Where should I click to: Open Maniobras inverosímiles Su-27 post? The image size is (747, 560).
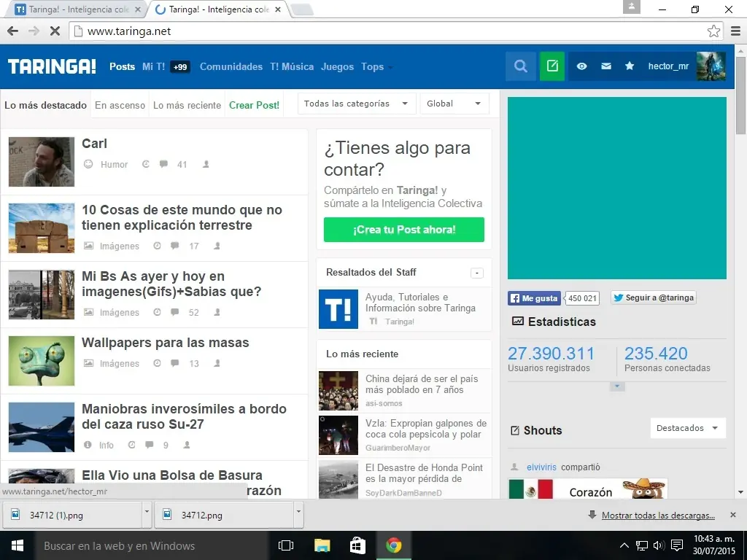pos(184,416)
